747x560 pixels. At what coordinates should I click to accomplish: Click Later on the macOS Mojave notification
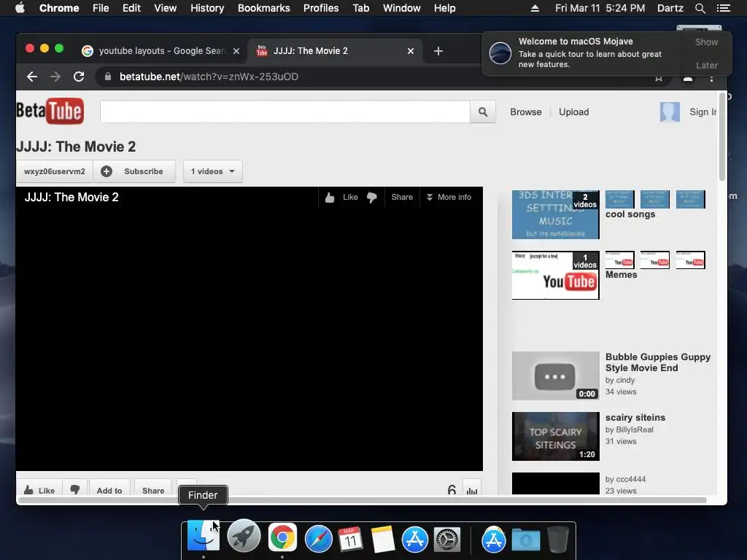click(706, 65)
